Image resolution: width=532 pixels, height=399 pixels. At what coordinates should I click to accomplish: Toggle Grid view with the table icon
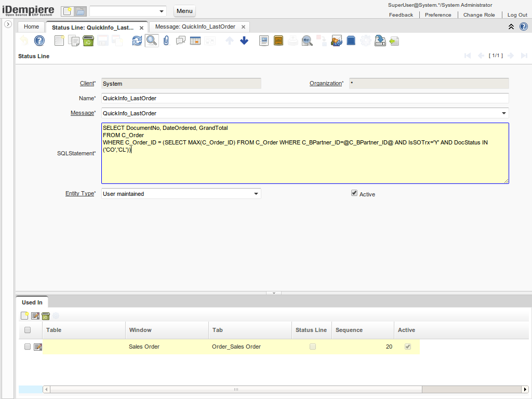tap(195, 41)
